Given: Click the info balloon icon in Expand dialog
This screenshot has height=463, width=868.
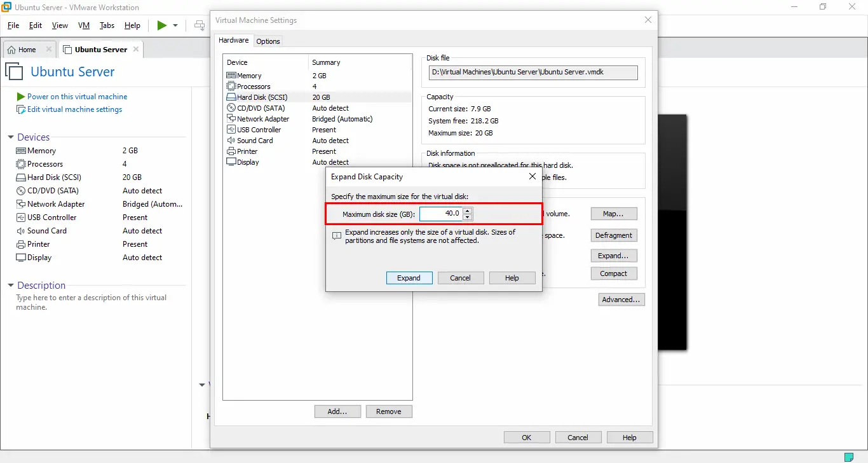Looking at the screenshot, I should coord(337,236).
